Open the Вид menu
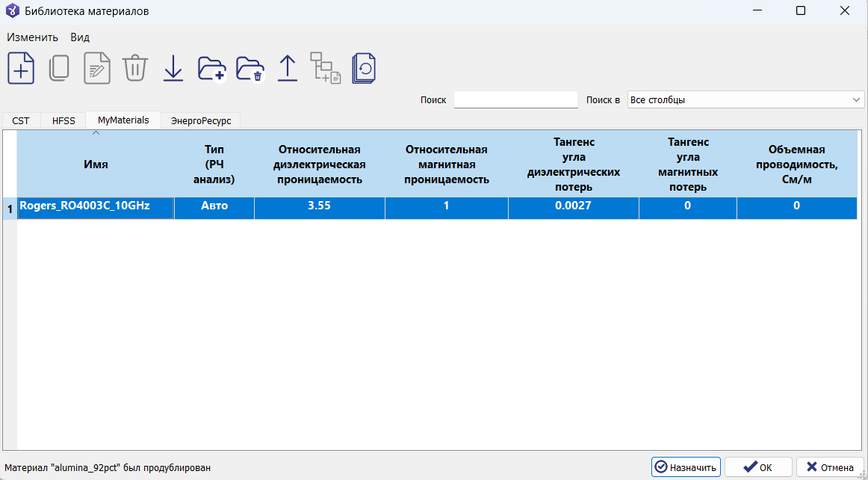This screenshot has width=868, height=480. click(80, 37)
